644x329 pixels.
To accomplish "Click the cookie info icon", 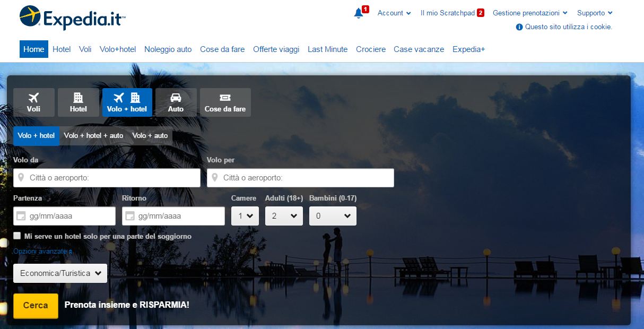I will coord(519,27).
